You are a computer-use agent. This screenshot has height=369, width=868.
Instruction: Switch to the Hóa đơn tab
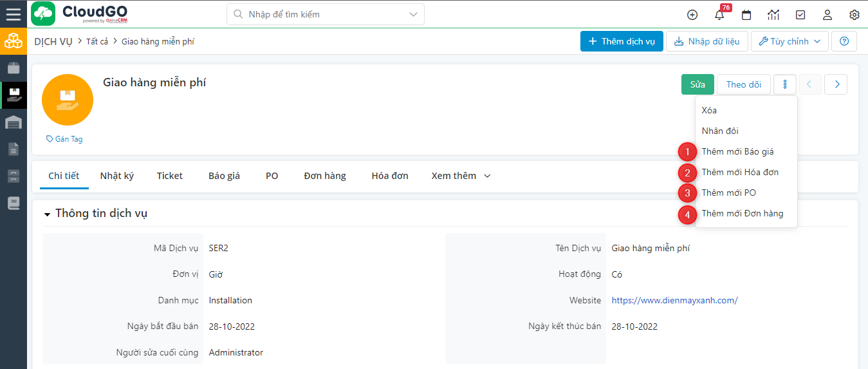click(x=390, y=176)
